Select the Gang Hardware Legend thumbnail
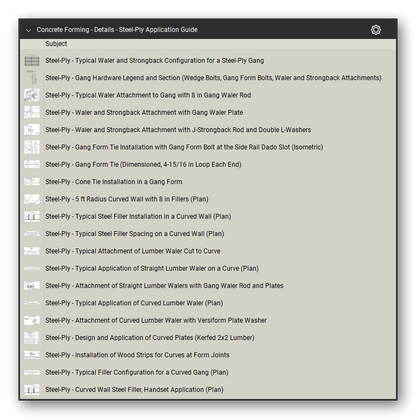Screen dimensions: 416x419 pos(32,78)
